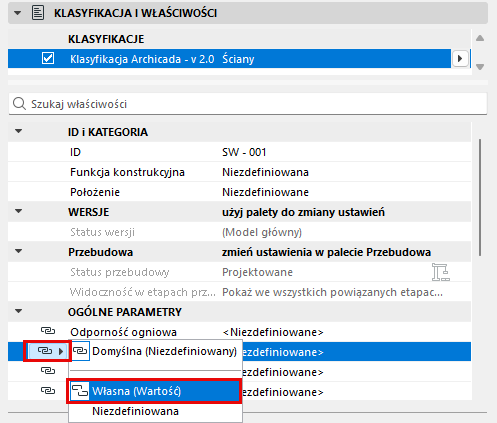Screen dimensions: 497x423
Task: Collapse the ID i KATEGORIA group
Action: click(19, 131)
